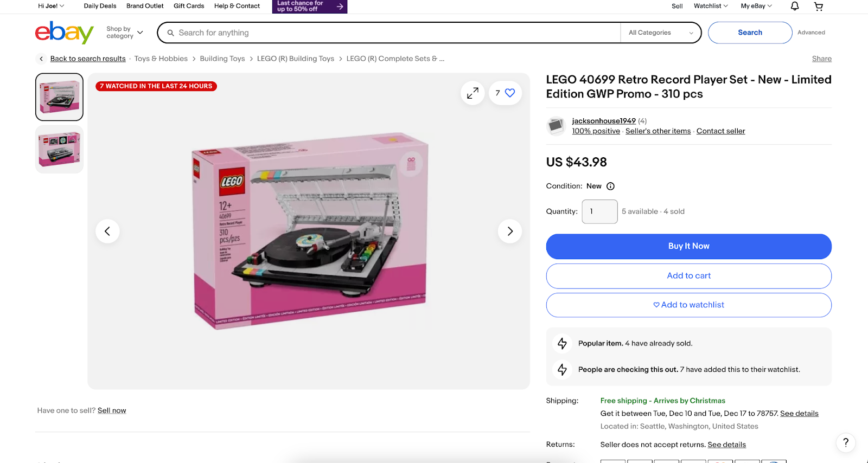Open the help question mark bubble
Screen dimensions: 868x463
click(845, 442)
